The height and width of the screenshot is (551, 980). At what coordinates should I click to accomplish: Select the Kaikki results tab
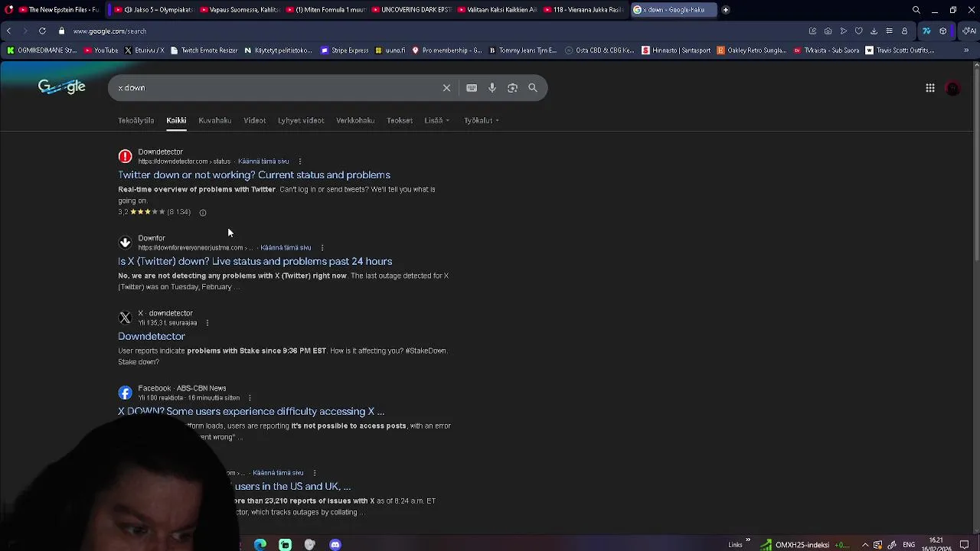(x=176, y=120)
